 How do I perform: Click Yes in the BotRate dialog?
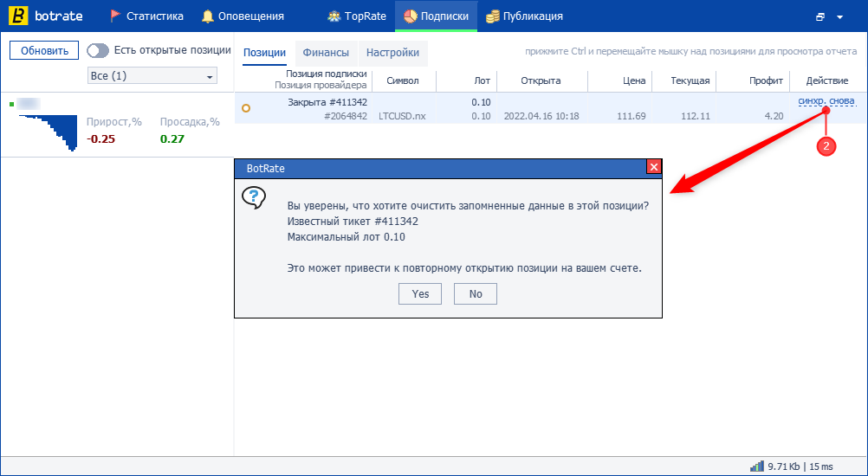(x=420, y=294)
